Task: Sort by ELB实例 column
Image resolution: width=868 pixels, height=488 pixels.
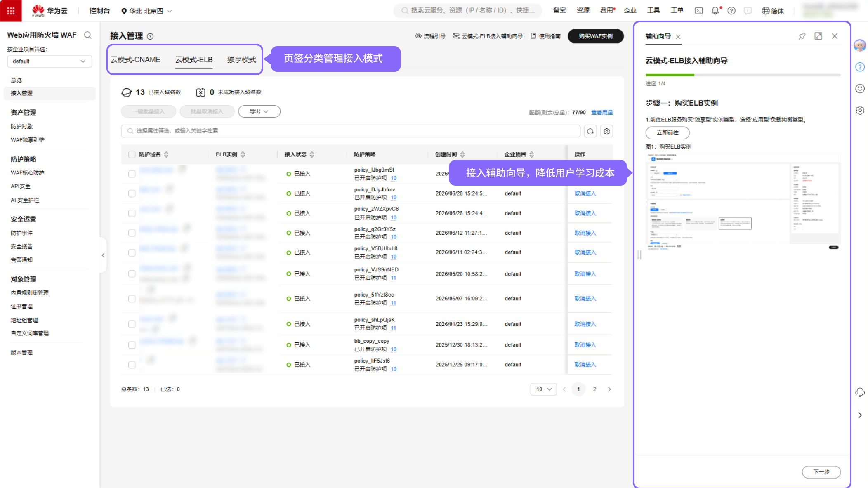Action: pos(243,154)
